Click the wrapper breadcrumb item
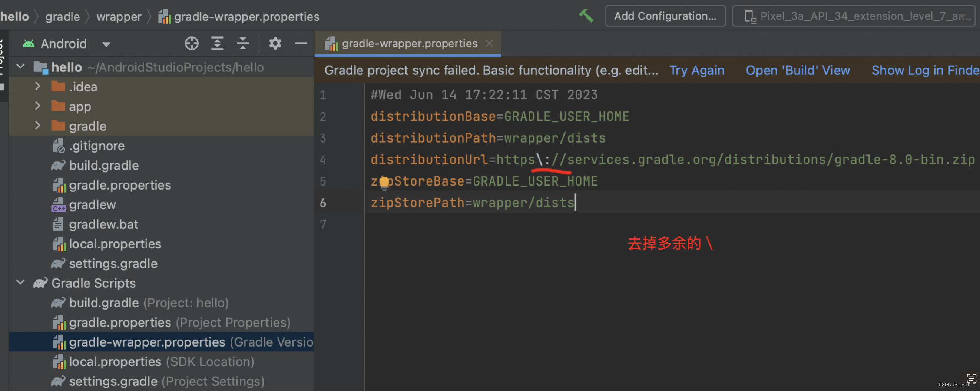980x391 pixels. [x=119, y=16]
